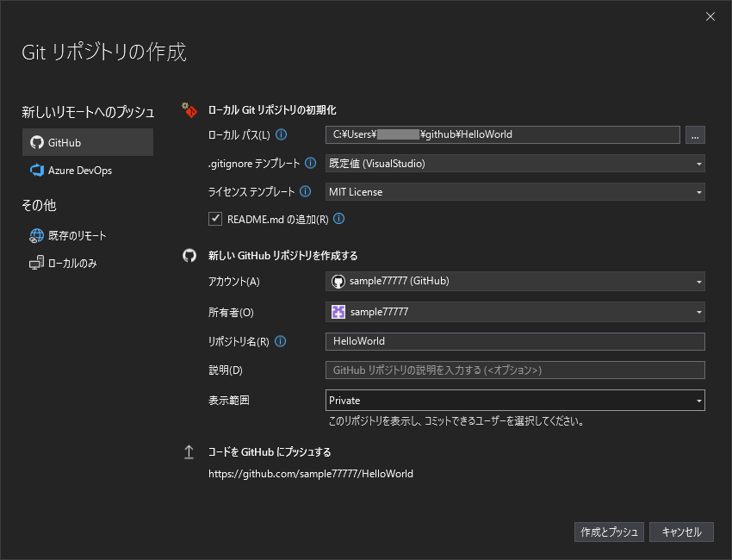
Task: Click the 作成とプッシュ button
Action: pos(609,532)
